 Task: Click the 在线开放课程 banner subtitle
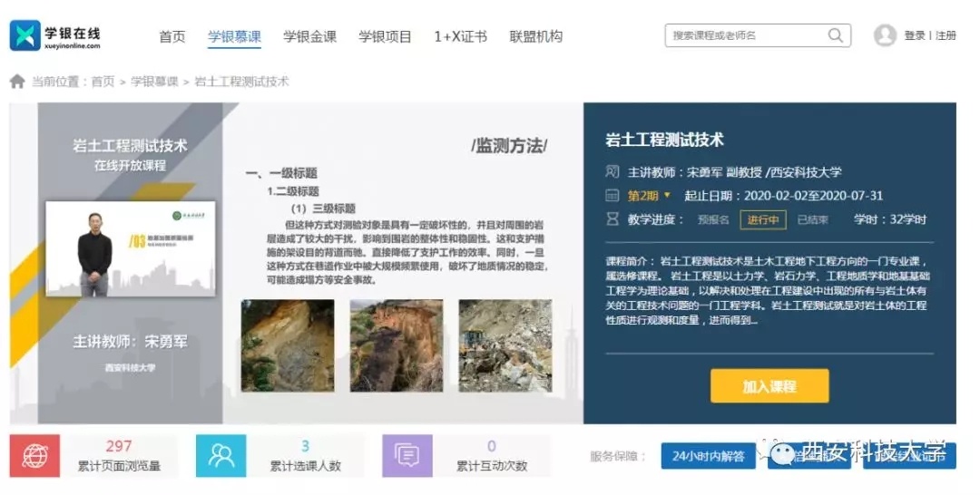coord(130,165)
